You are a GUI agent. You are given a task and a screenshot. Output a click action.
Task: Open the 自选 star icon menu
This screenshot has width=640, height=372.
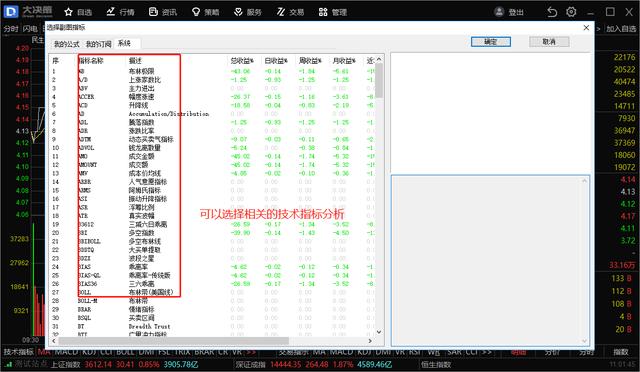click(x=68, y=12)
